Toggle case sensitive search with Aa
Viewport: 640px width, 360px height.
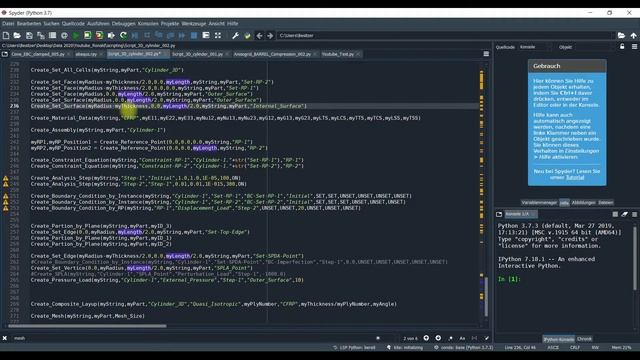pos(462,338)
